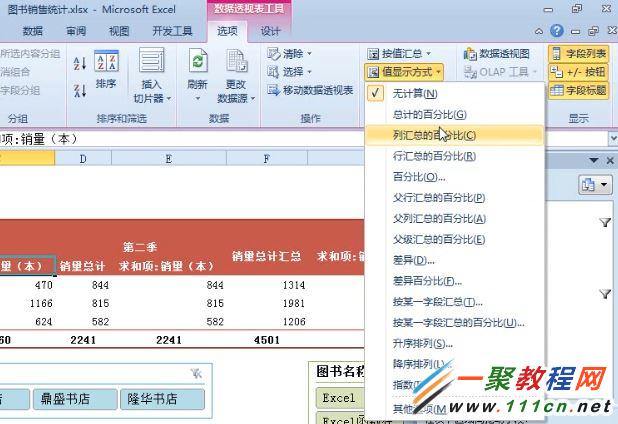Select column D header
Image resolution: width=618 pixels, height=424 pixels.
[x=83, y=159]
